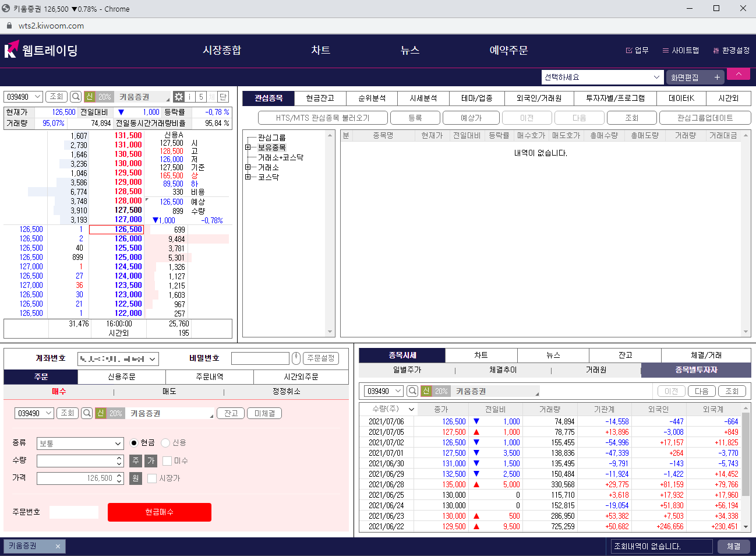The image size is (756, 556).
Task: Increase quantity with 수량 stepper arrow
Action: tap(119, 458)
